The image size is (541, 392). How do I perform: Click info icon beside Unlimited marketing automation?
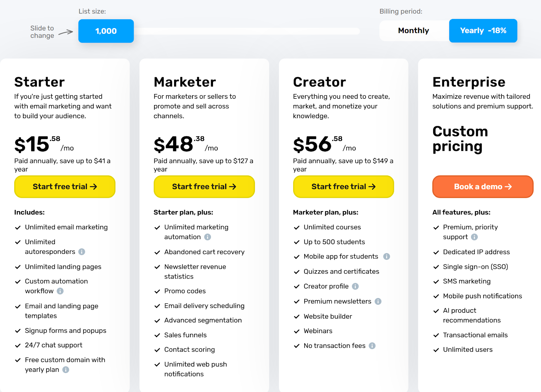(208, 237)
